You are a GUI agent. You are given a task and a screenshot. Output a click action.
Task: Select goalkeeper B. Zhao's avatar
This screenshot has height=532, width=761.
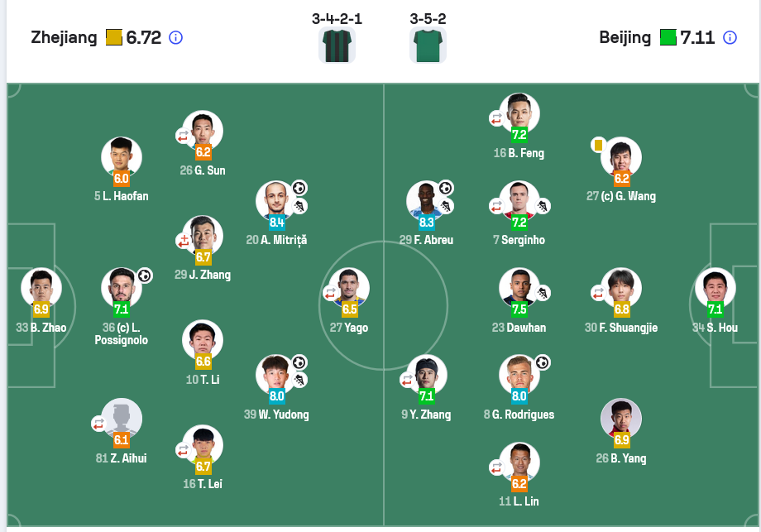click(x=41, y=288)
